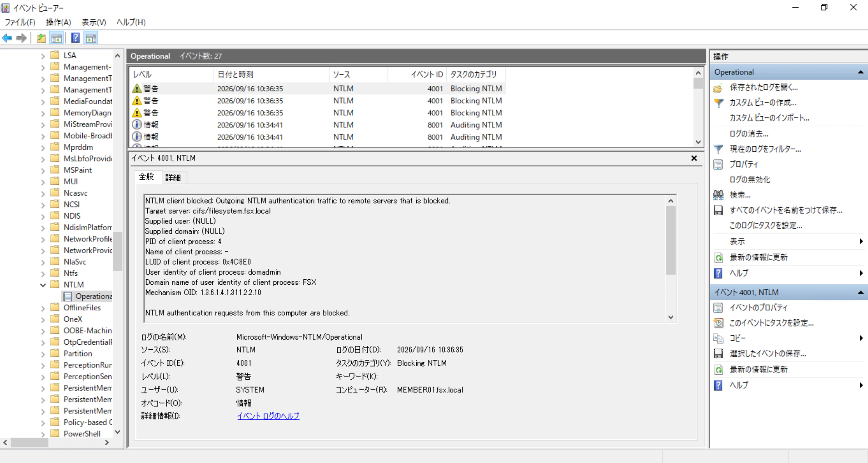Click イベントのプロパティ icon
Image resolution: width=868 pixels, height=463 pixels.
[x=718, y=308]
